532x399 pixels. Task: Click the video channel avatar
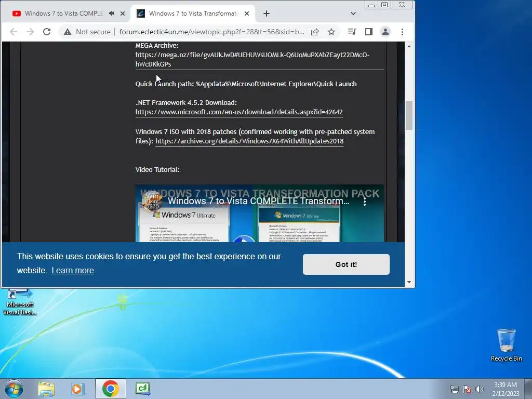152,201
